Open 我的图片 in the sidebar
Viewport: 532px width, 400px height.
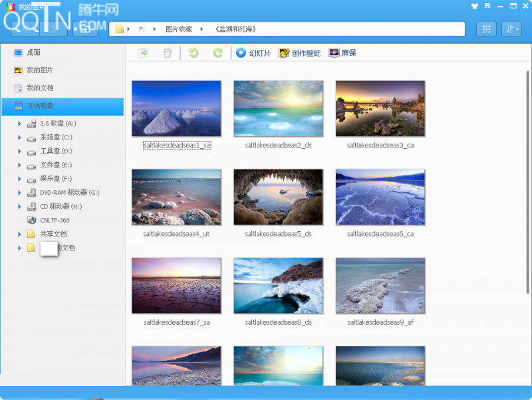pyautogui.click(x=40, y=70)
